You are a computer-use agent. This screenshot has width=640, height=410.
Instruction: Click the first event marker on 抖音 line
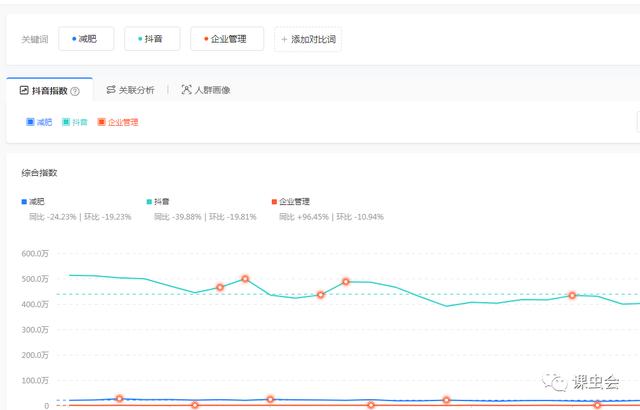pyautogui.click(x=220, y=288)
